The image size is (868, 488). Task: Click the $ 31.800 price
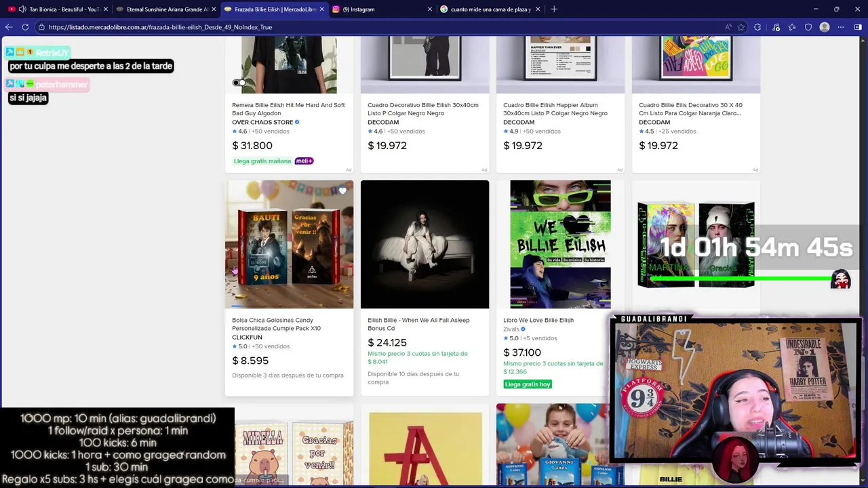[x=252, y=146]
